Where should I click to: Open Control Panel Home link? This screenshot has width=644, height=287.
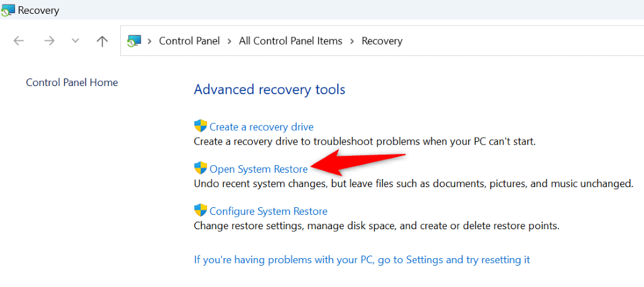coord(72,82)
